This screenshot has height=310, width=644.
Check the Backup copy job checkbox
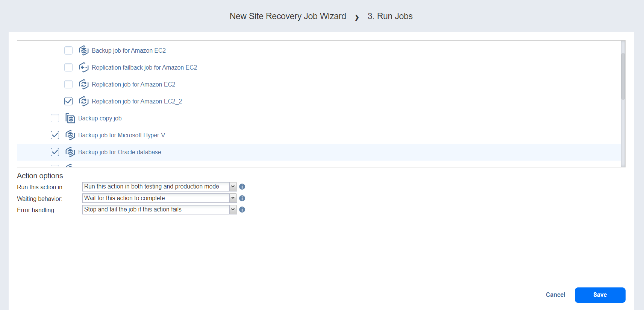point(55,118)
